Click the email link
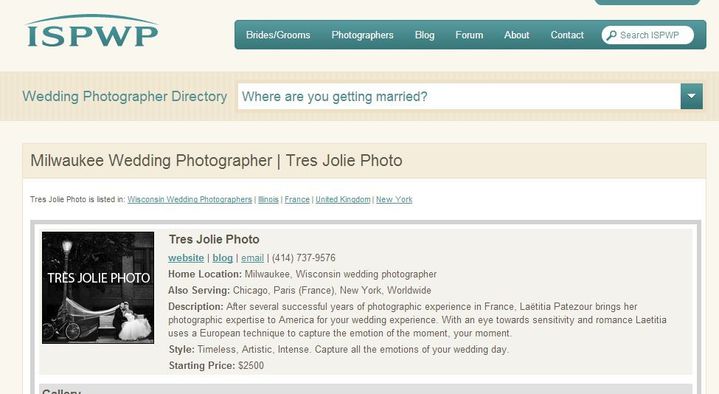Viewport: 719px width, 394px height. tap(253, 258)
